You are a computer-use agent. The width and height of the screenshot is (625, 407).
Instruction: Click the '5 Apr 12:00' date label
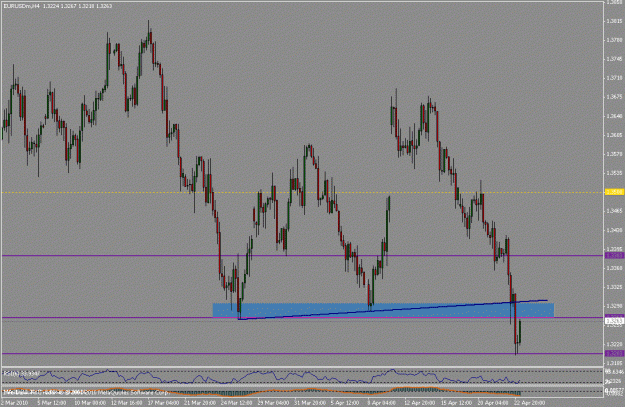347,403
